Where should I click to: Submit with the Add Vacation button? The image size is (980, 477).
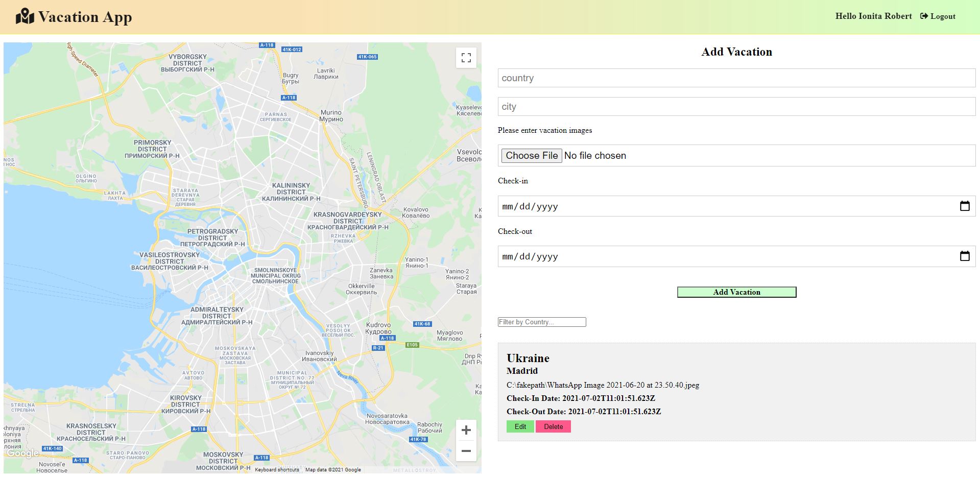click(x=736, y=292)
